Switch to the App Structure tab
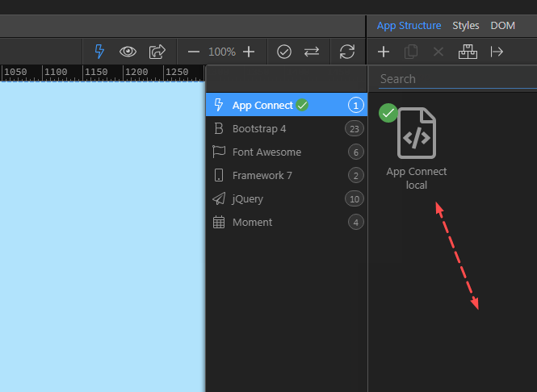This screenshot has width=537, height=392. (409, 26)
